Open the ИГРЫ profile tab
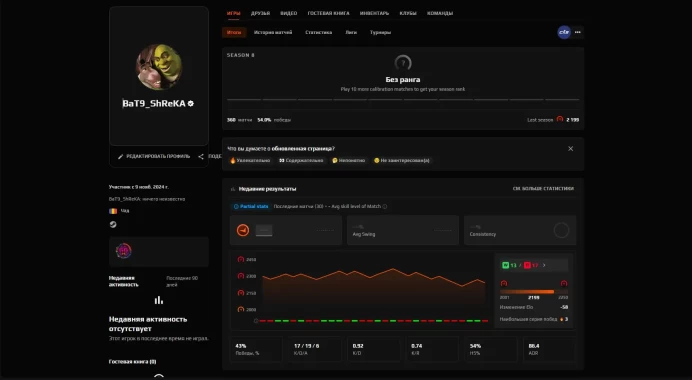Image resolution: width=692 pixels, height=380 pixels. [x=233, y=13]
